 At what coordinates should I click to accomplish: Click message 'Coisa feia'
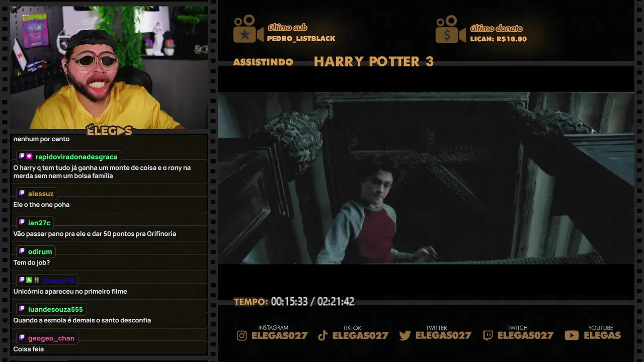click(28, 349)
